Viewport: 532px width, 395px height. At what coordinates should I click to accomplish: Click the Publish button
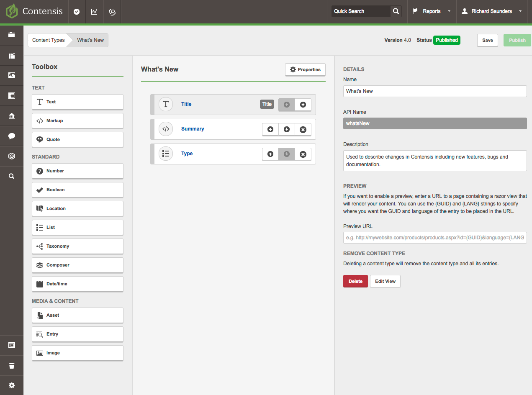click(517, 40)
